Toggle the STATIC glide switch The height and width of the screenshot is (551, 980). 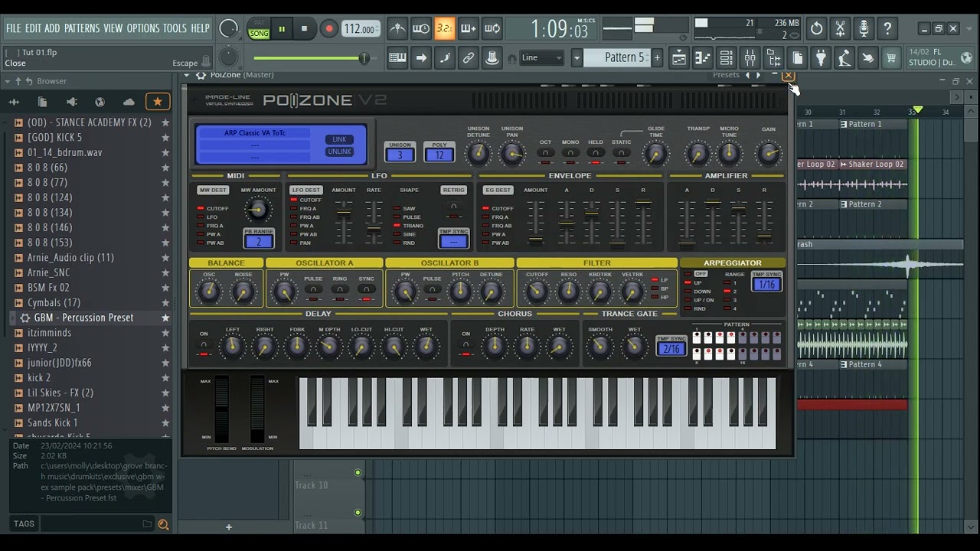pyautogui.click(x=621, y=153)
